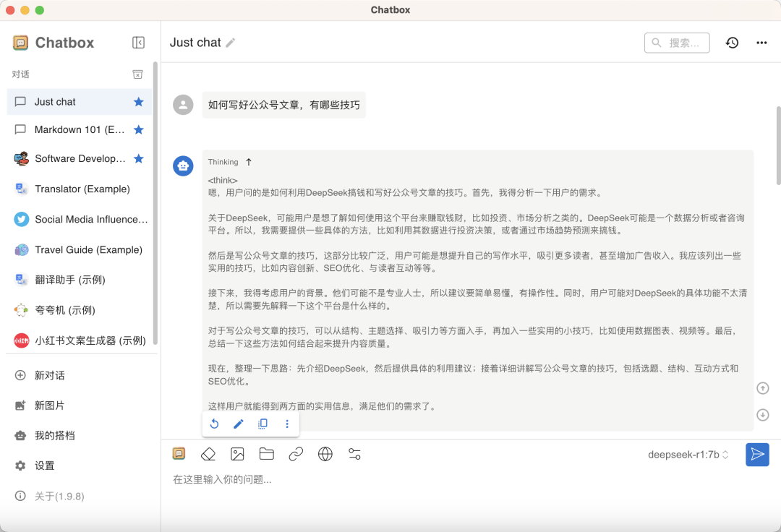Screen dimensions: 781x532
Task: Attach a link with chain icon
Action: pos(296,454)
